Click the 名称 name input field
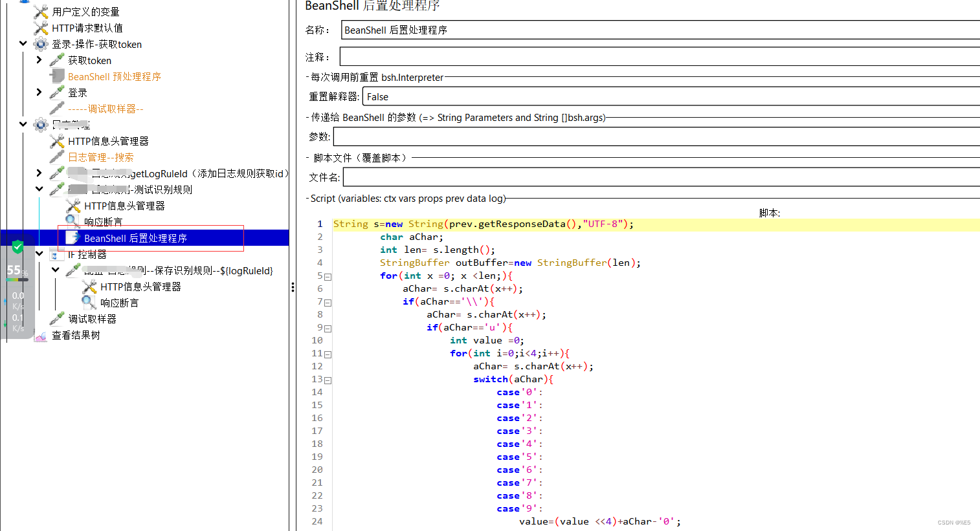This screenshot has height=531, width=980. pos(660,30)
